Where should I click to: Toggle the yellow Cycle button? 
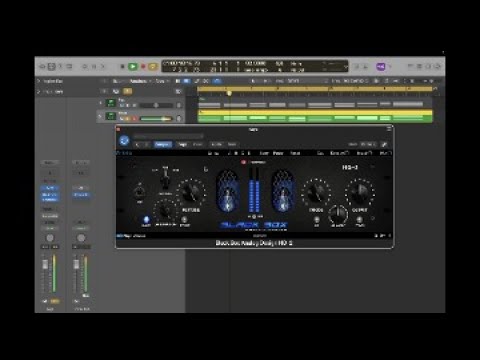(153, 67)
